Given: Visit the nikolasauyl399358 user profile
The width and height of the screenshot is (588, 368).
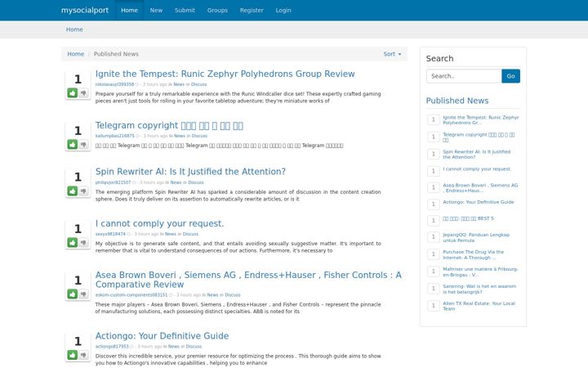Looking at the screenshot, I should (114, 84).
